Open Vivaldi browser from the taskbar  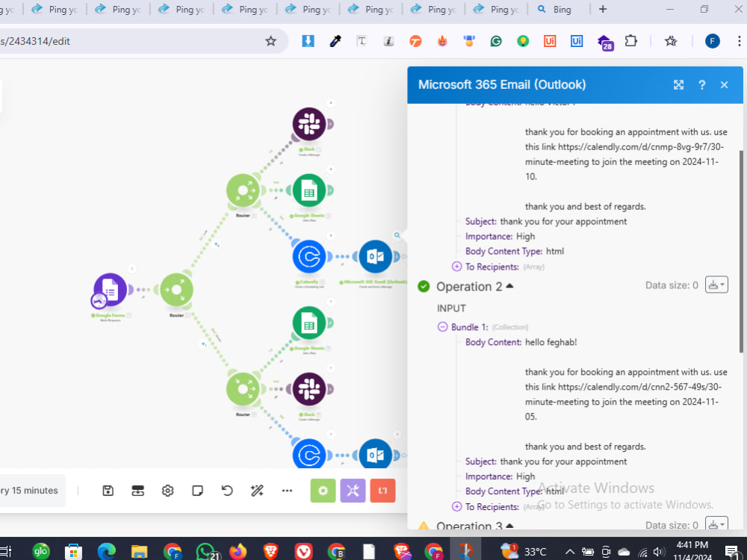[303, 552]
